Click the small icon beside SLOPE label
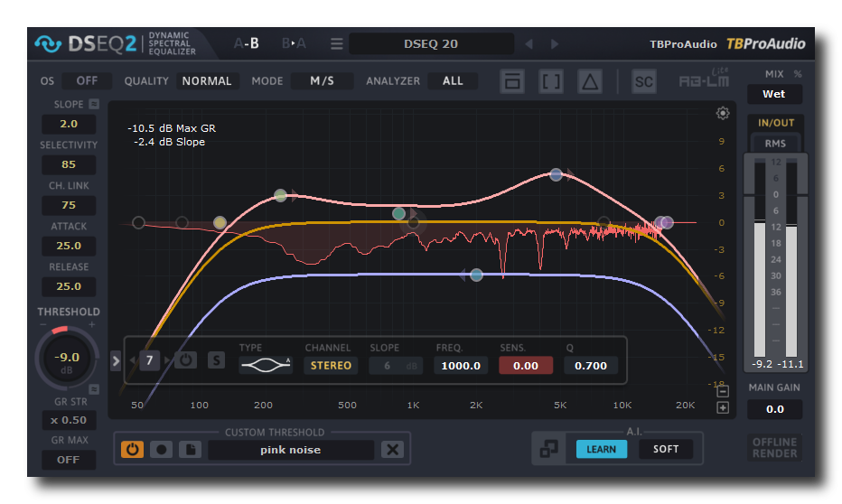The image size is (842, 504). (94, 104)
